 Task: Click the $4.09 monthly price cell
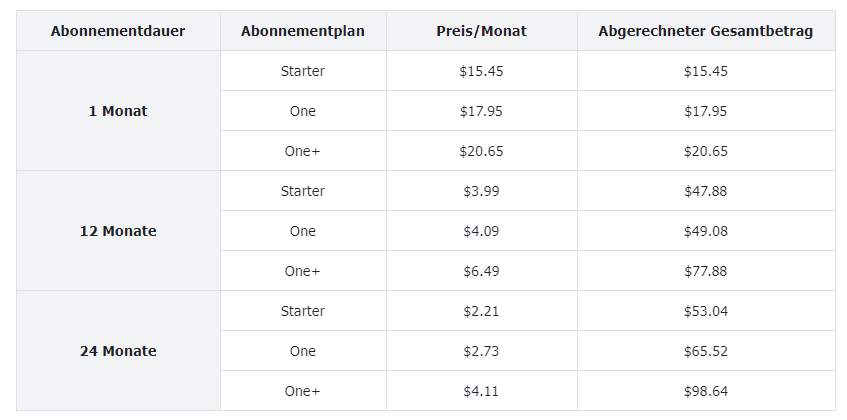[481, 231]
